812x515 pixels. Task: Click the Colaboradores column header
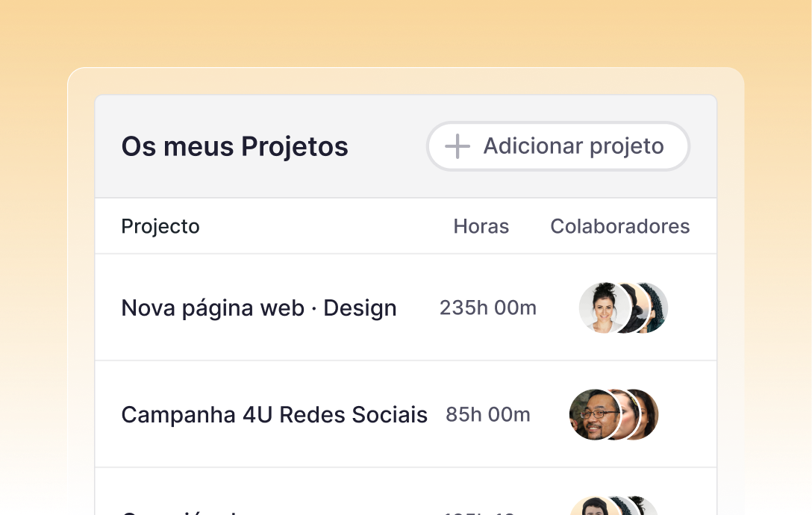619,226
